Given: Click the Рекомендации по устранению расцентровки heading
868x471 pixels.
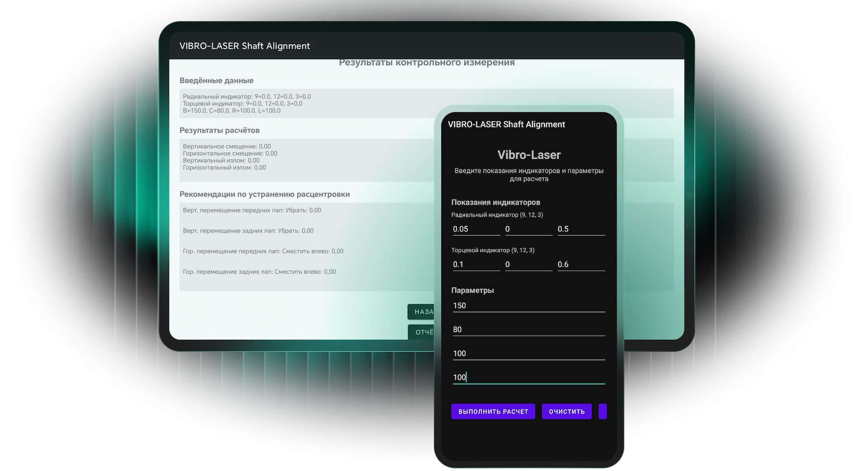Looking at the screenshot, I should tap(264, 194).
